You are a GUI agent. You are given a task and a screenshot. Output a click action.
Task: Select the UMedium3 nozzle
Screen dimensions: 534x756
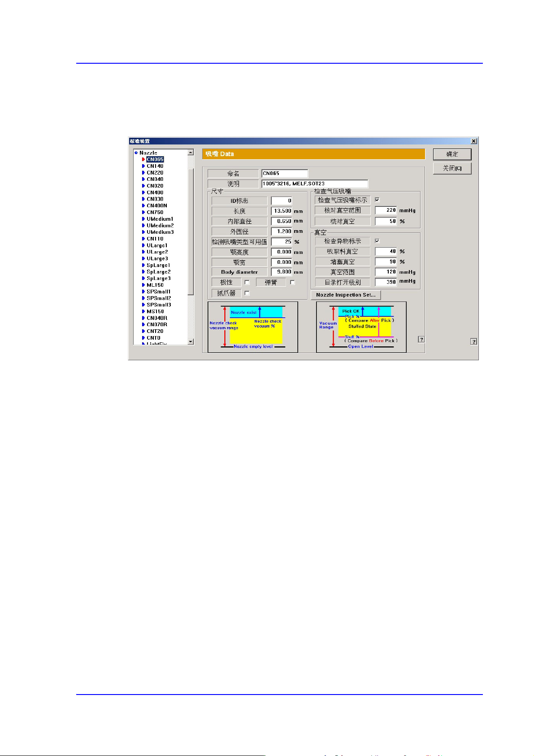pyautogui.click(x=160, y=232)
